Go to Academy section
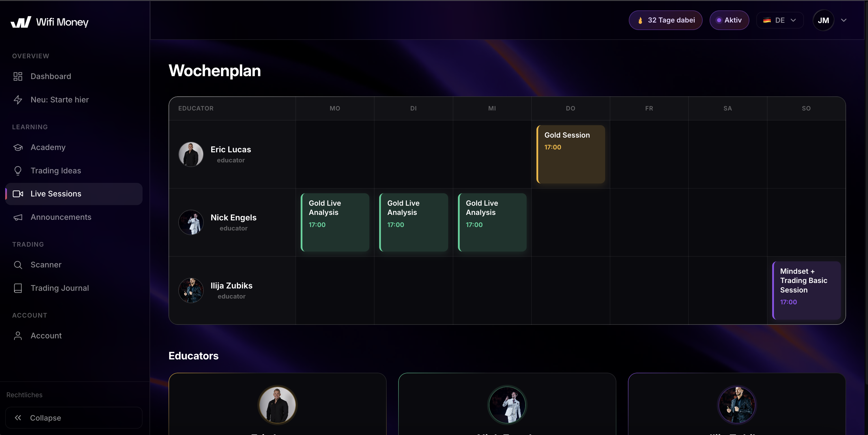The height and width of the screenshot is (435, 868). point(74,147)
